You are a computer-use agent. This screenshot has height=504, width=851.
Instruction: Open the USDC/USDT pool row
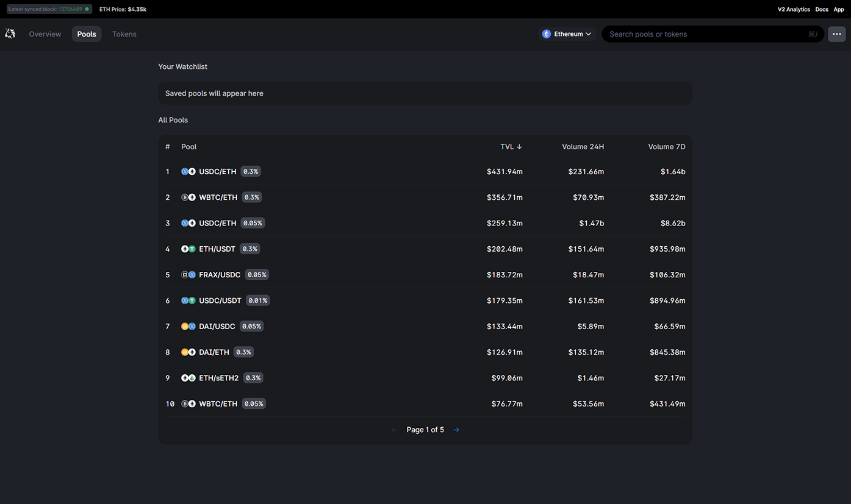[x=425, y=300]
